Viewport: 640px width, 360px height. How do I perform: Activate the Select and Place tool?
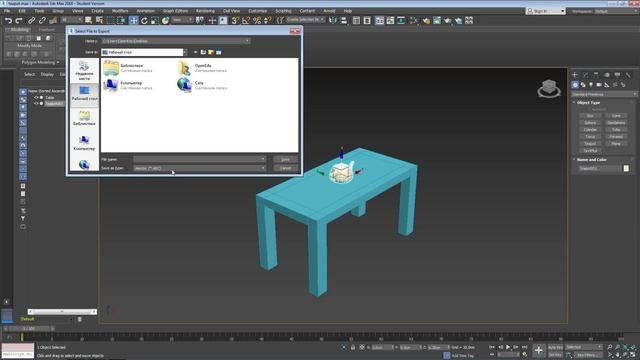[165, 20]
